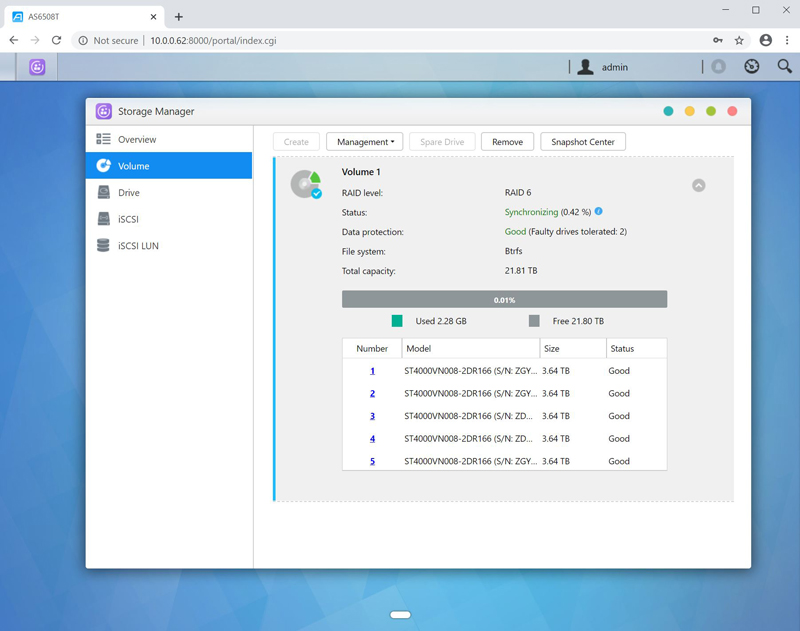Collapse the Volume 1 details panel
800x631 pixels.
[699, 185]
